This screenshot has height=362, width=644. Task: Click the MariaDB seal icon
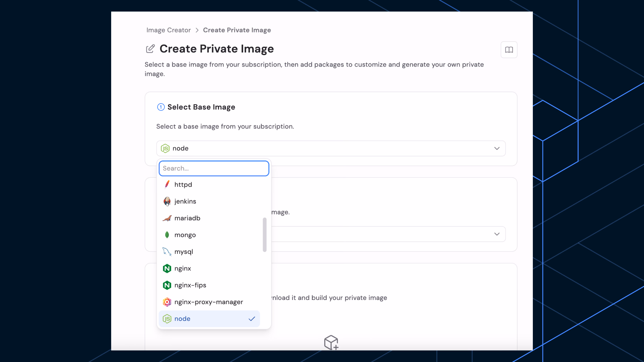(167, 218)
